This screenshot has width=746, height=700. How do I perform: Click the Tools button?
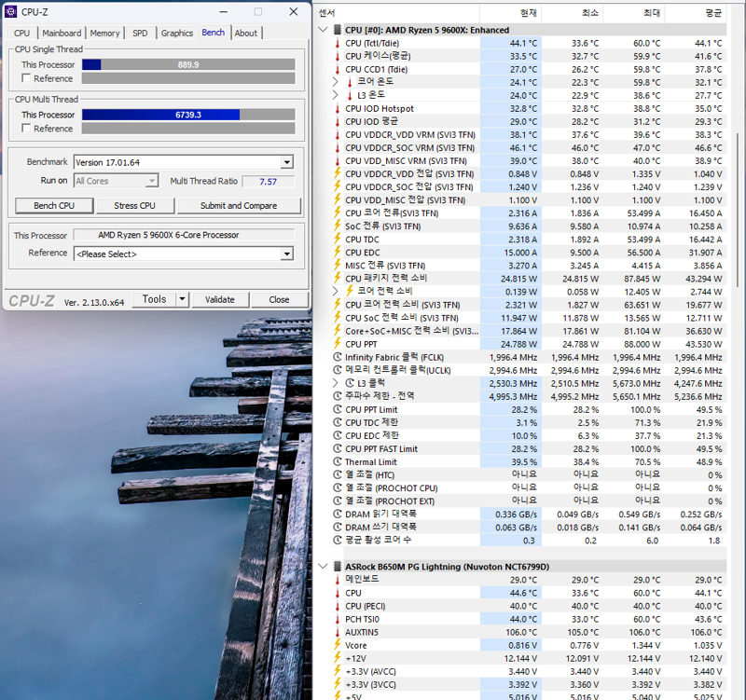coord(154,299)
